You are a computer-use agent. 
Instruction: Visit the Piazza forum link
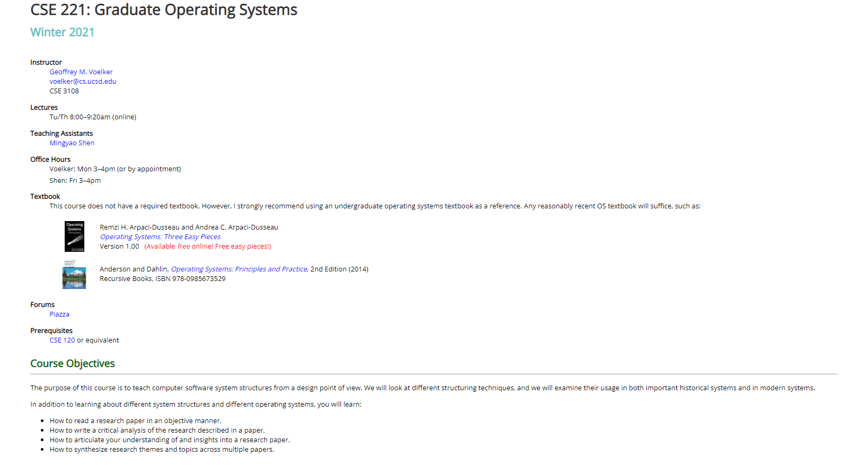click(59, 314)
